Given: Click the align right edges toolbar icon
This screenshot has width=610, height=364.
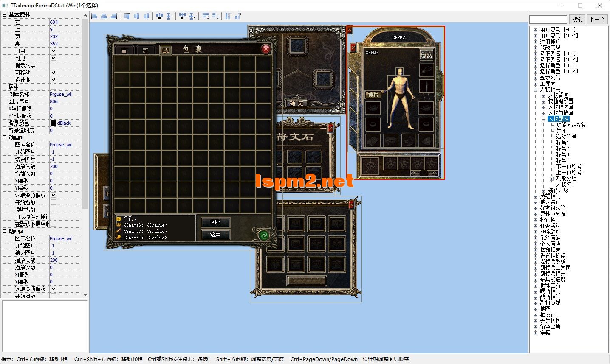Looking at the screenshot, I should click(x=113, y=16).
